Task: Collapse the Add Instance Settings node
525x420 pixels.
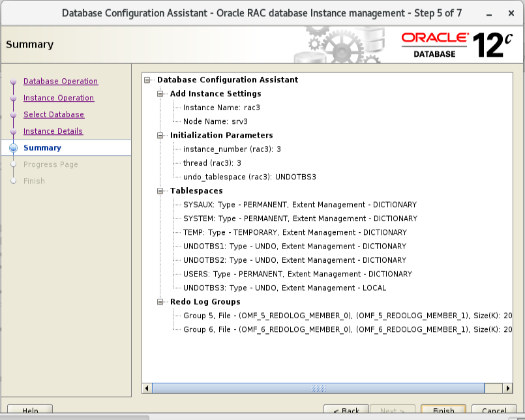Action: [160, 94]
